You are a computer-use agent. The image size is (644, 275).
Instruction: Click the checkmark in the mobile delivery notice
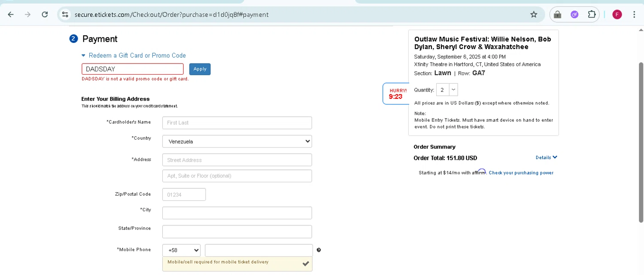306,263
